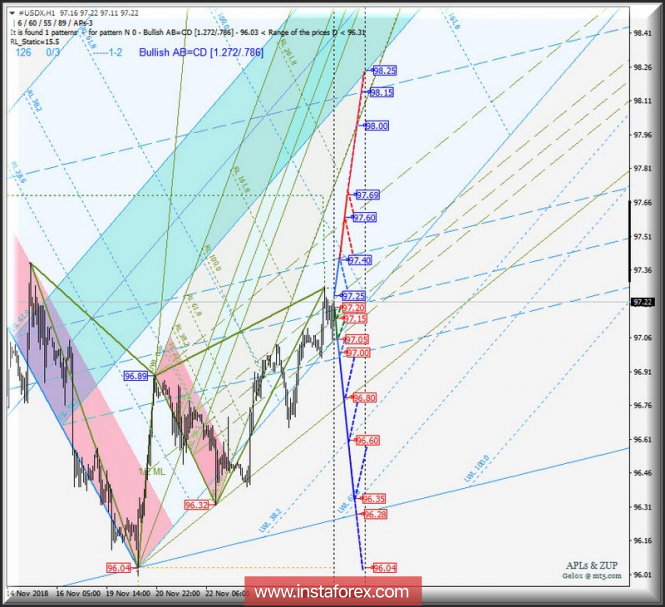Select the 96.35 red price label

coord(374,499)
